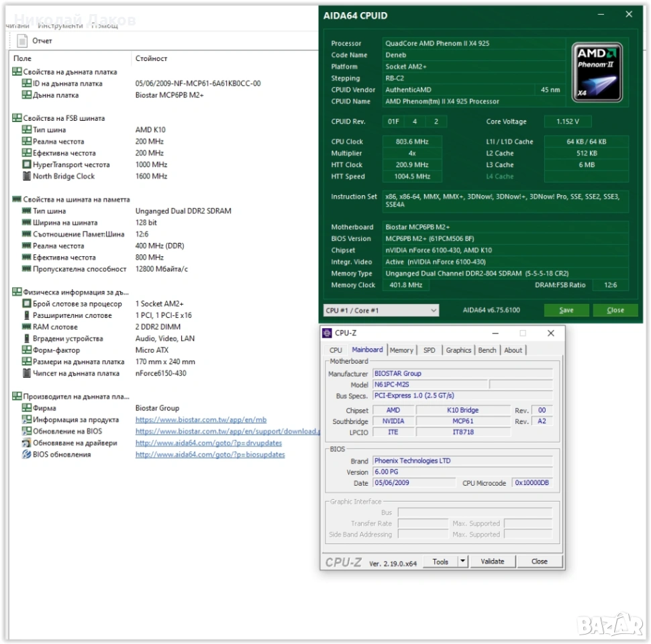The height and width of the screenshot is (644, 651).
Task: Click the CPU-Z title bar icon
Action: click(327, 333)
